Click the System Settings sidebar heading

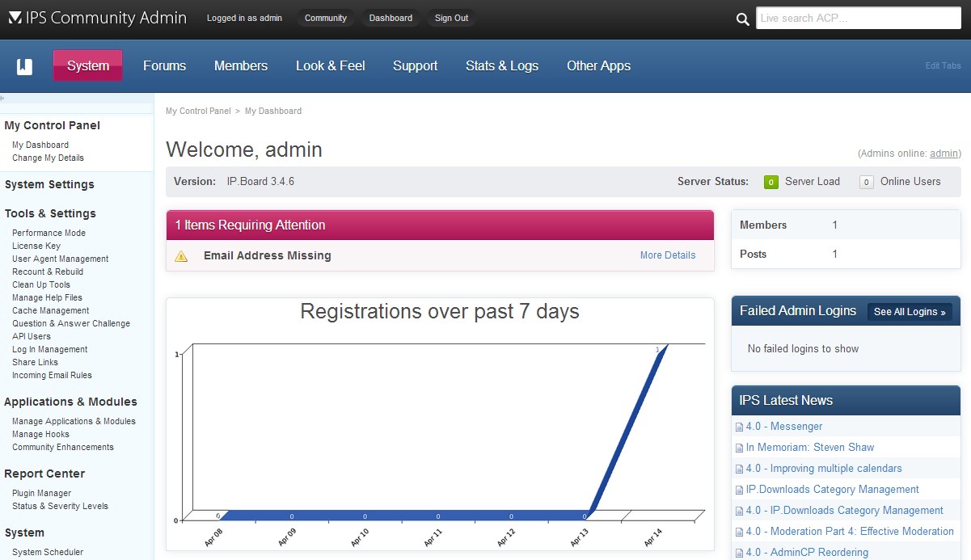click(x=49, y=184)
